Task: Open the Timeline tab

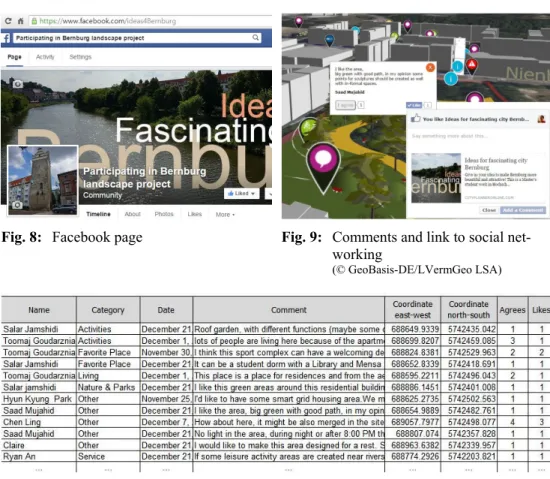Action: [98, 214]
